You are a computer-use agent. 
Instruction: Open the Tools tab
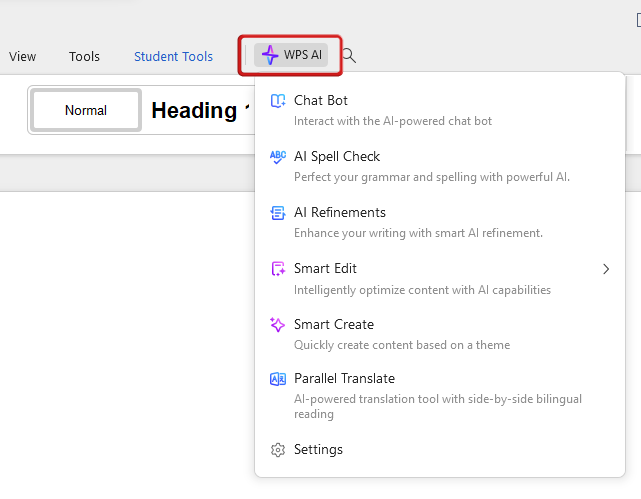[84, 56]
